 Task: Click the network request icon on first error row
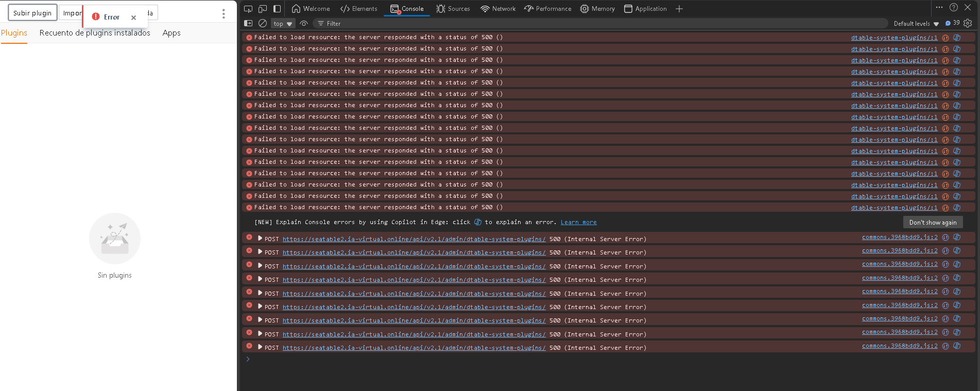click(945, 38)
